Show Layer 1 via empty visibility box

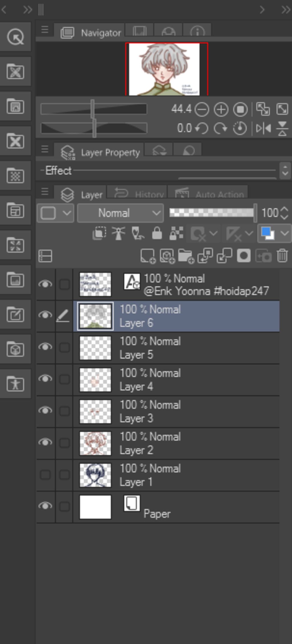point(45,475)
